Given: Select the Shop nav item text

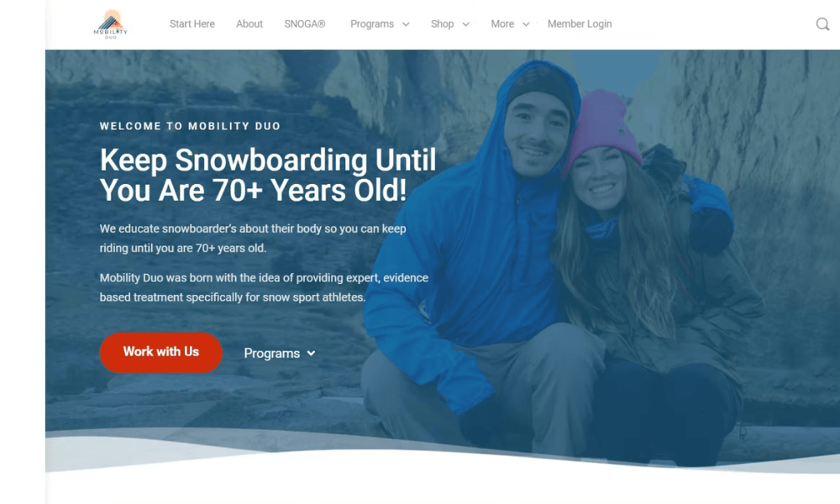Looking at the screenshot, I should point(442,24).
